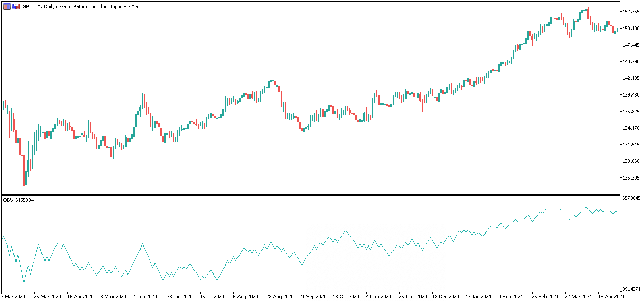This screenshot has height=301, width=644.
Task: Click the 131.515 price scale label
Action: coord(631,144)
